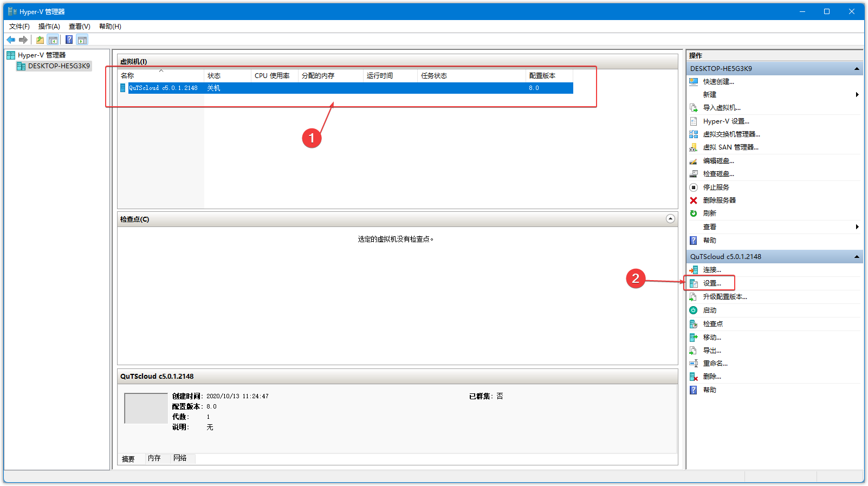Click the 虚拟 SAN 管理器 icon

click(x=694, y=147)
